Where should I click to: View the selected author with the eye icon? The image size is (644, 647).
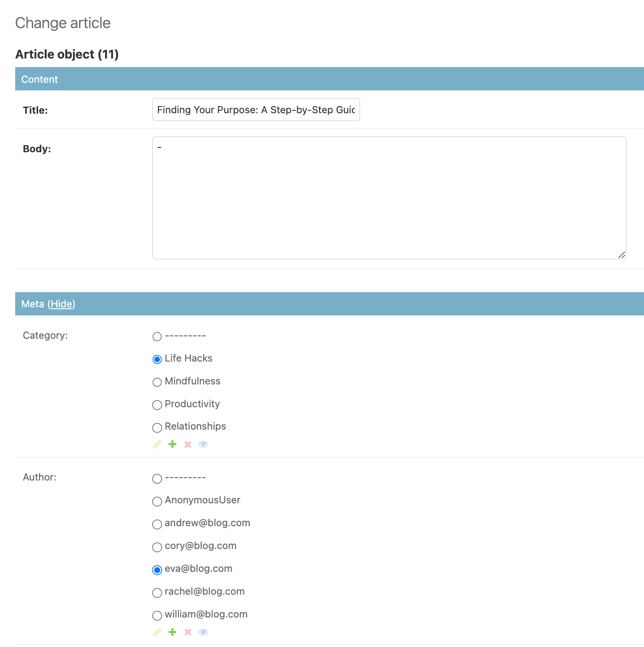[x=204, y=632]
